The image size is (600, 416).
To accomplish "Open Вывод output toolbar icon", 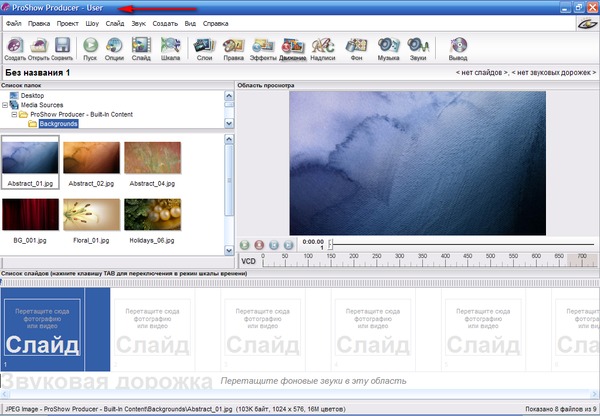I will (458, 49).
